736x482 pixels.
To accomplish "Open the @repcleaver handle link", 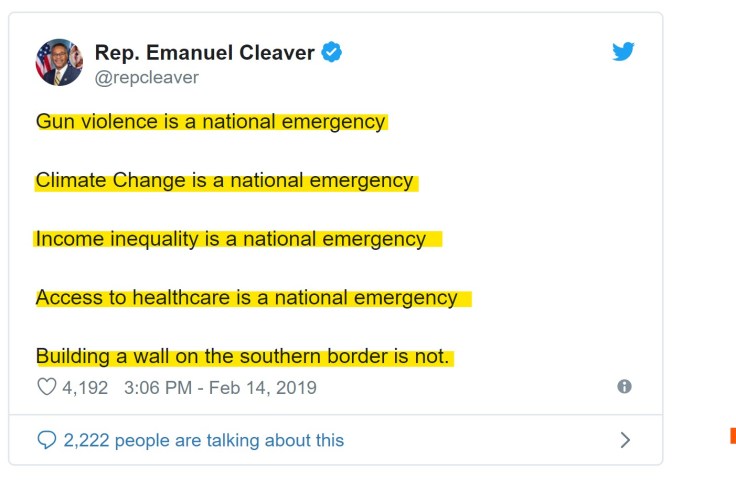I will 146,77.
